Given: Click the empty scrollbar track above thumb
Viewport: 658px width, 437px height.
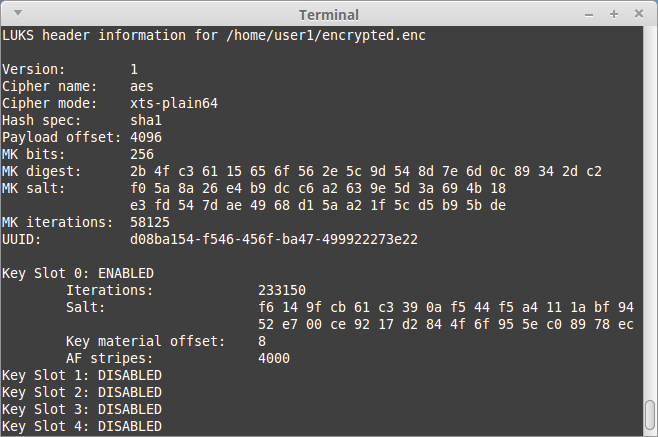Looking at the screenshot, I should (651, 200).
